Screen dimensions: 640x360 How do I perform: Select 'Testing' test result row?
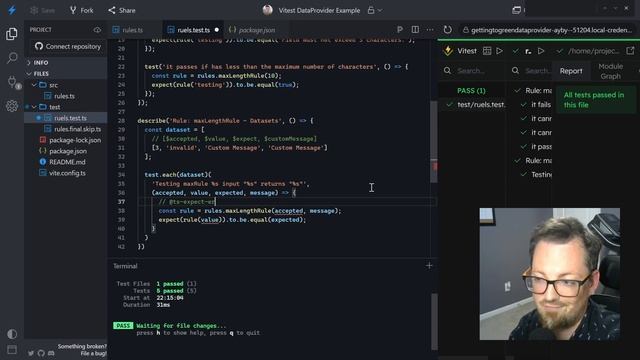(536, 174)
